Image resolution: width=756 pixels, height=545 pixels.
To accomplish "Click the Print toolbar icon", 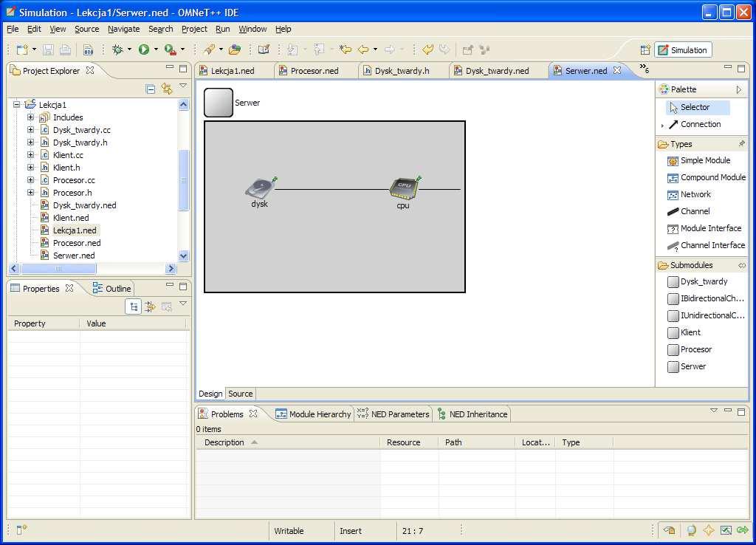I will [65, 49].
